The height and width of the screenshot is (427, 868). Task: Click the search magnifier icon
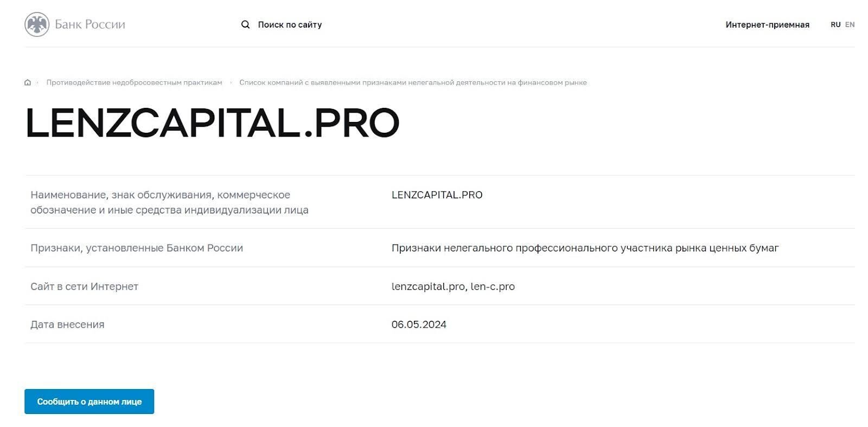click(x=246, y=24)
